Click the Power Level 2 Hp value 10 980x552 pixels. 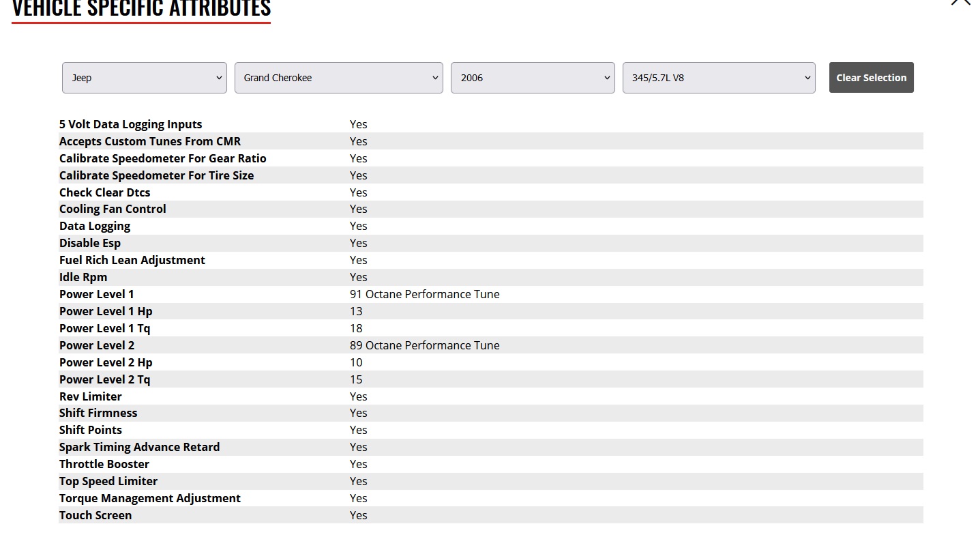[356, 362]
